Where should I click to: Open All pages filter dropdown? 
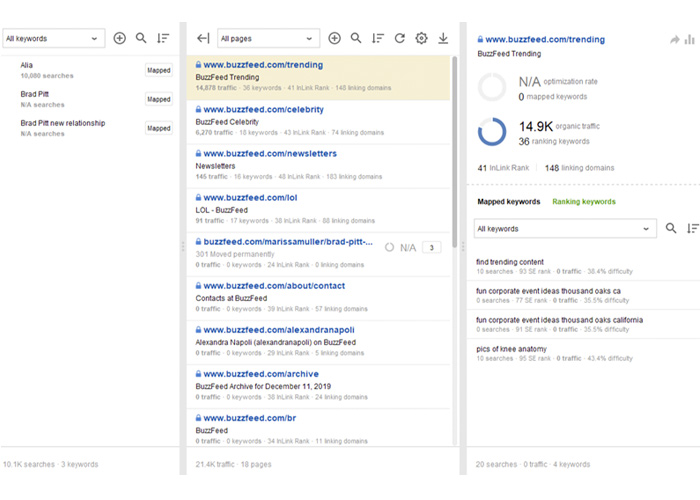tap(268, 38)
